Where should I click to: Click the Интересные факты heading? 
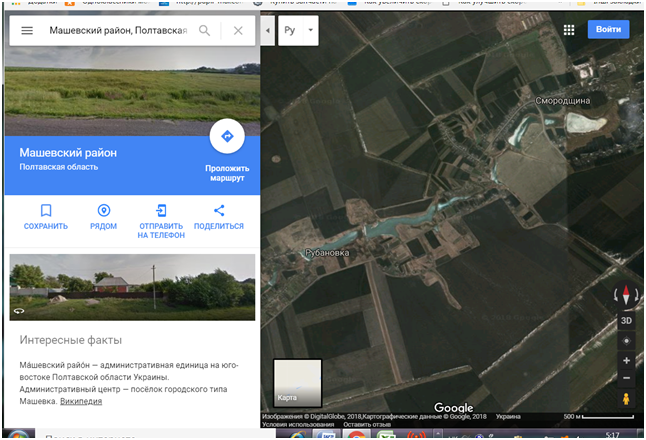point(71,340)
